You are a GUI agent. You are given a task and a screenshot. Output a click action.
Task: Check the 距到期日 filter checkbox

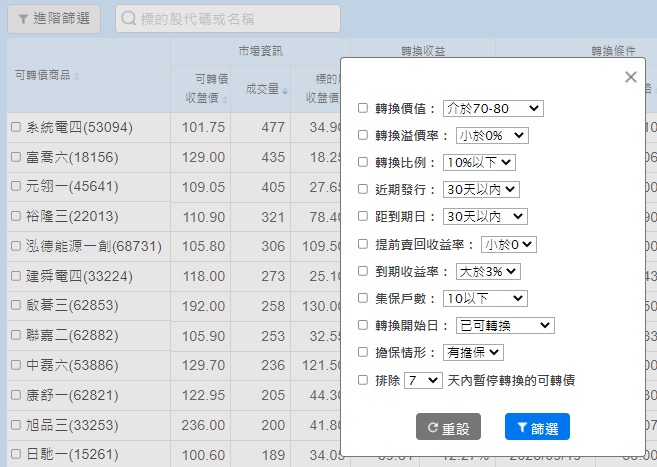pyautogui.click(x=364, y=216)
